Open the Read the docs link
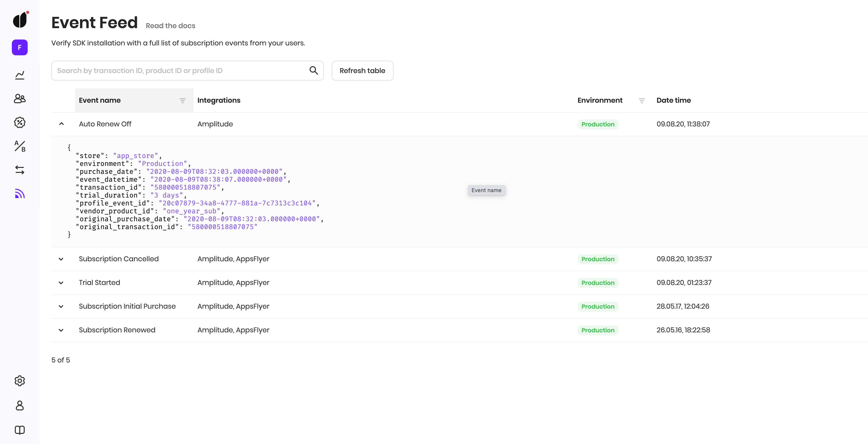The height and width of the screenshot is (444, 868). coord(171,26)
